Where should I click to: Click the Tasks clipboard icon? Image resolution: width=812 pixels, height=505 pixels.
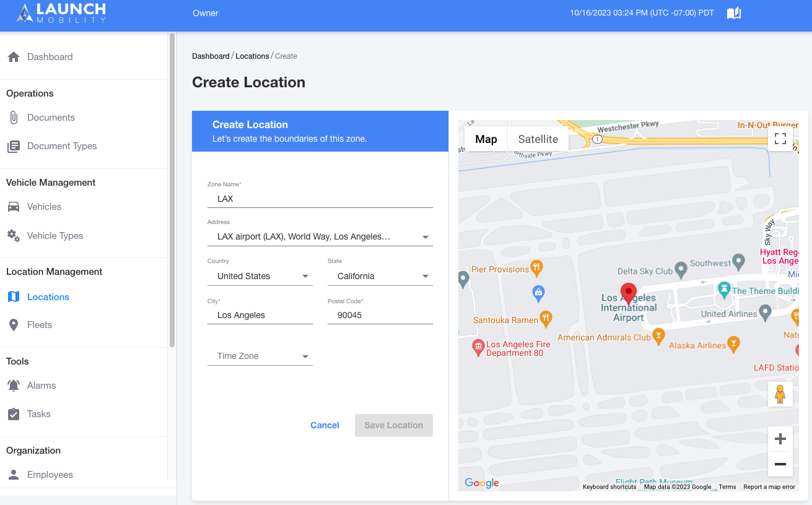pos(14,414)
